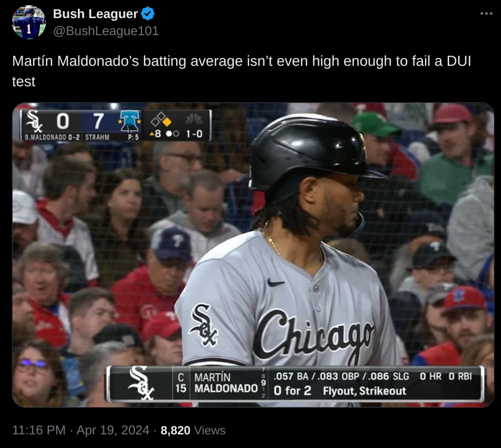Viewport: 501px width, 448px height.
Task: Open Bush Leaguer profile avatar
Action: coord(29,22)
